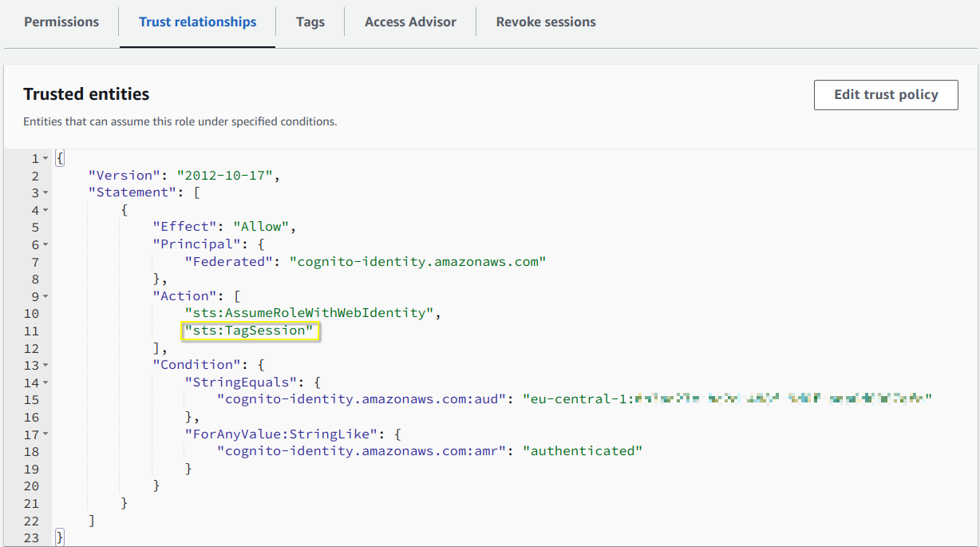Click the "ForAnyValue:StringLike" operator text
The image size is (980, 547).
point(281,434)
